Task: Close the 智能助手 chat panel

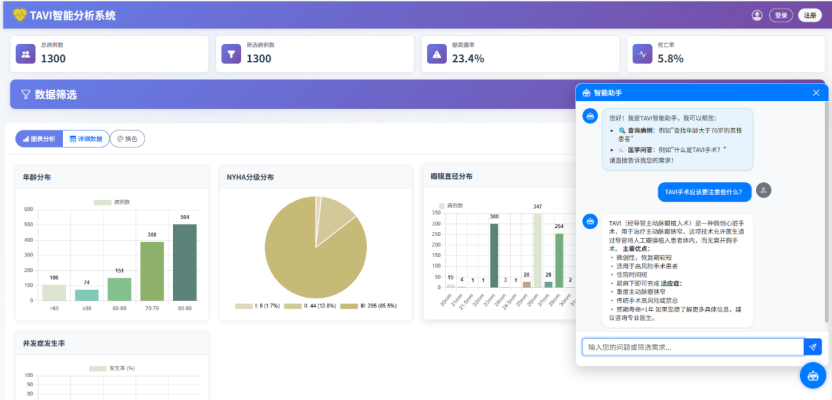Action: click(816, 93)
